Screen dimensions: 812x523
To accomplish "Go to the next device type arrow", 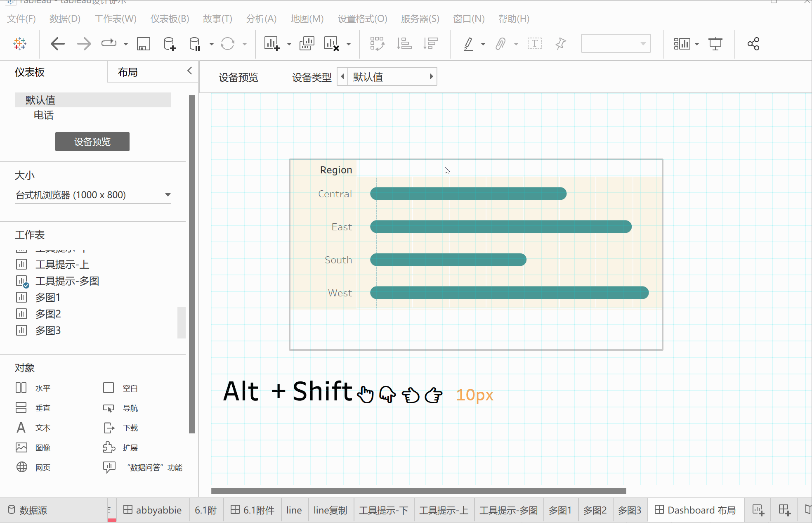I will pos(431,76).
